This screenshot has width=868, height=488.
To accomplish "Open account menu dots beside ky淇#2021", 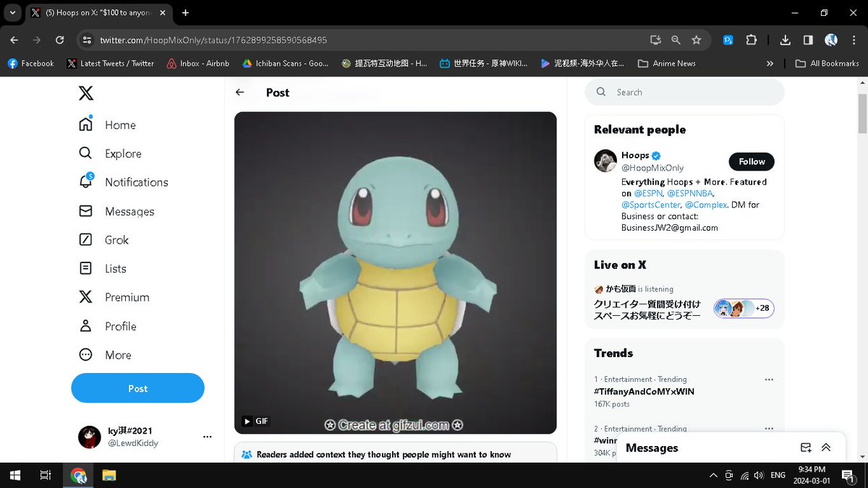I will click(208, 437).
